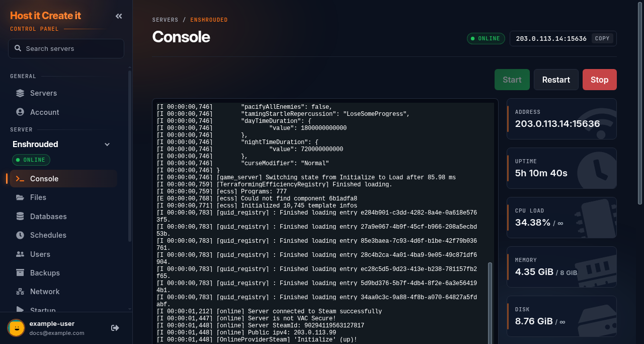Image resolution: width=644 pixels, height=344 pixels.
Task: Click the 'Server SteamId' log line
Action: pos(260,325)
